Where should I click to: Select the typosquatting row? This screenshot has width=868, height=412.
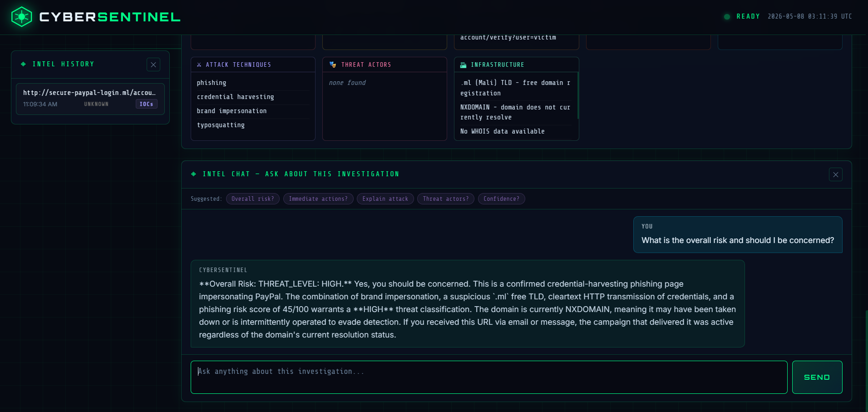pyautogui.click(x=253, y=125)
